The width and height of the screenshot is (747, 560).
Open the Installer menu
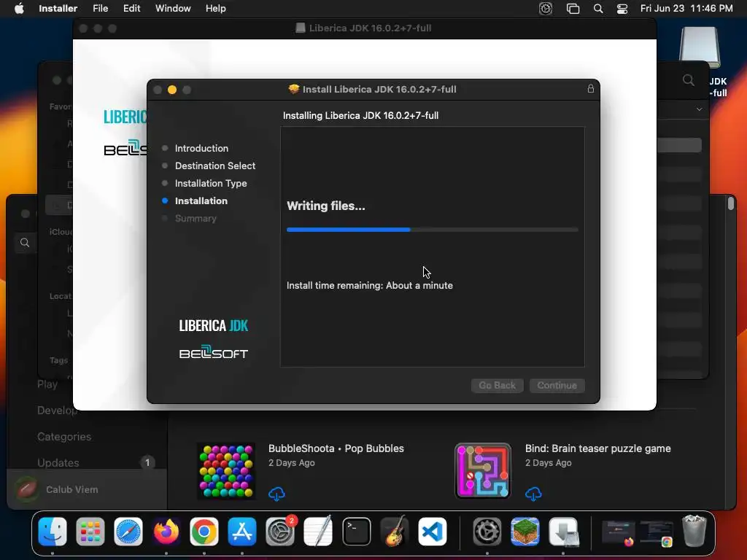pyautogui.click(x=58, y=8)
